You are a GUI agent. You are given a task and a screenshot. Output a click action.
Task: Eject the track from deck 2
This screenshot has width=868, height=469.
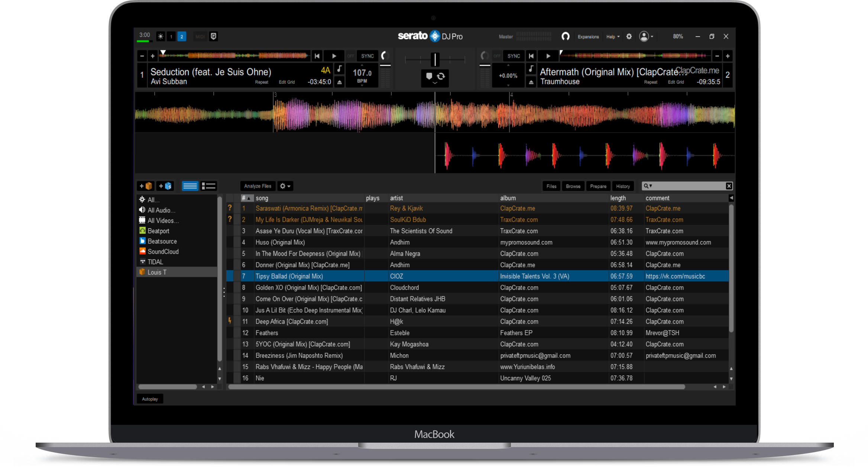tap(531, 82)
